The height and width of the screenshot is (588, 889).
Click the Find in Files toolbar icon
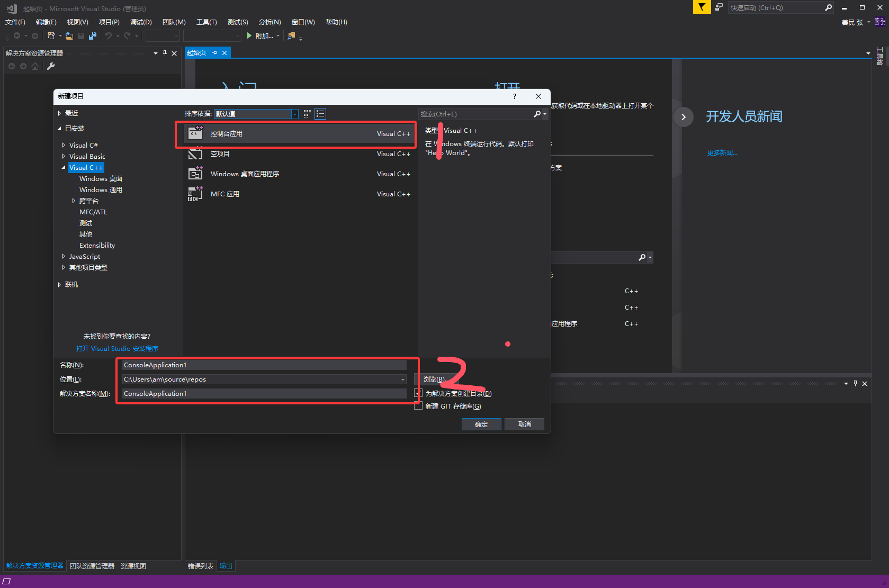(291, 35)
